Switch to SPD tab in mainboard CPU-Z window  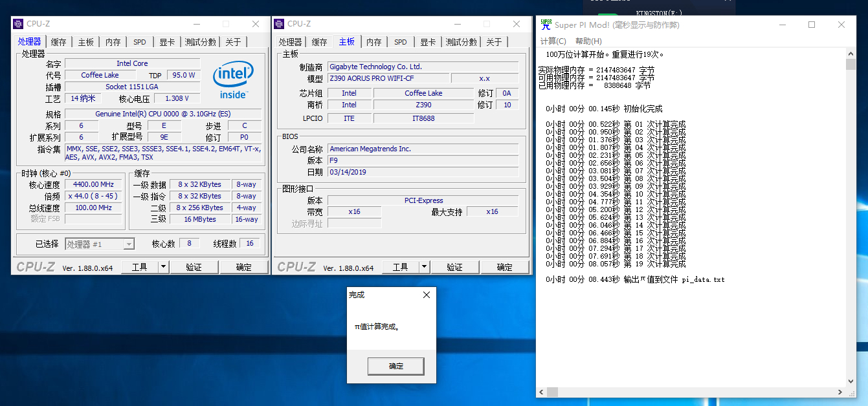pos(401,42)
